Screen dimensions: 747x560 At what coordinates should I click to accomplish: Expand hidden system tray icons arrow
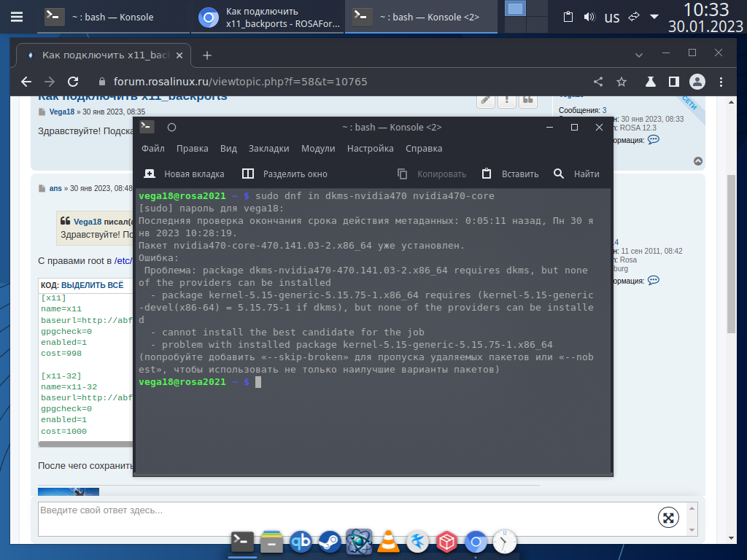click(654, 17)
